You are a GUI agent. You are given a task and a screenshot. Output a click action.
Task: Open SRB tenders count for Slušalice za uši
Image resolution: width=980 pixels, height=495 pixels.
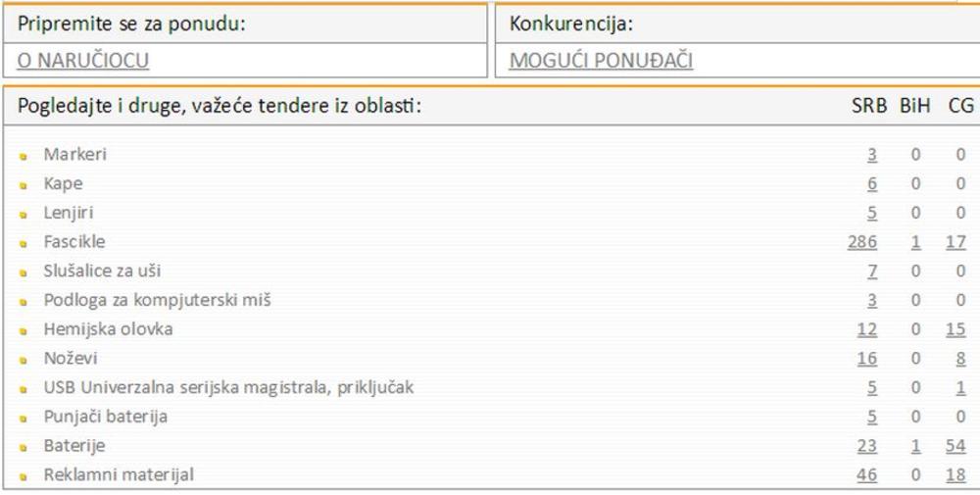click(x=872, y=271)
